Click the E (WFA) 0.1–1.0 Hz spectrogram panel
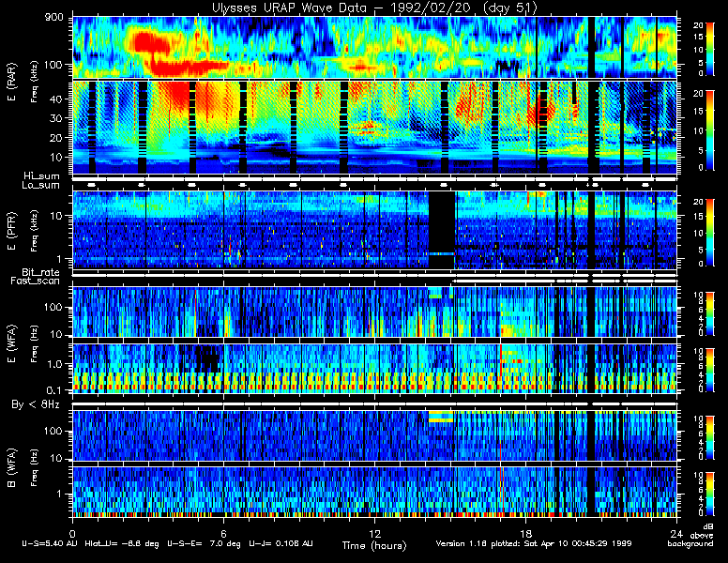This screenshot has width=728, height=563. 374,369
